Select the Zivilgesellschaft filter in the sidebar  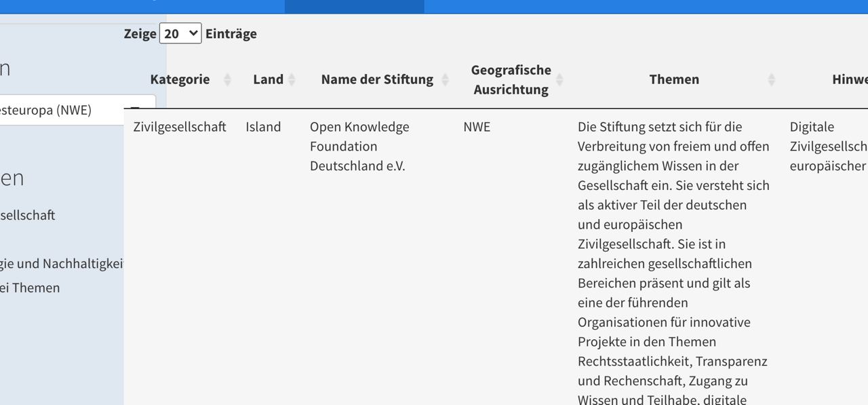(x=28, y=215)
